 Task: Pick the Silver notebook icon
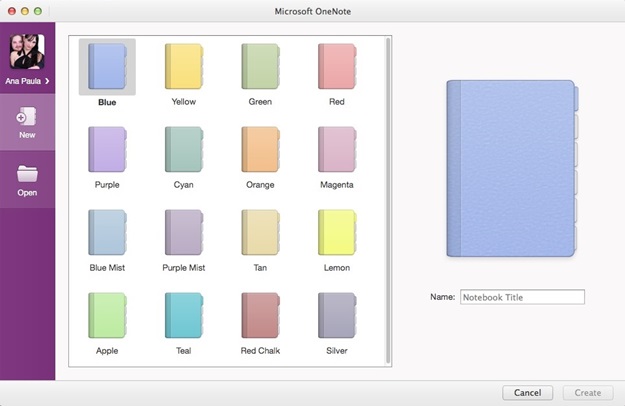337,316
